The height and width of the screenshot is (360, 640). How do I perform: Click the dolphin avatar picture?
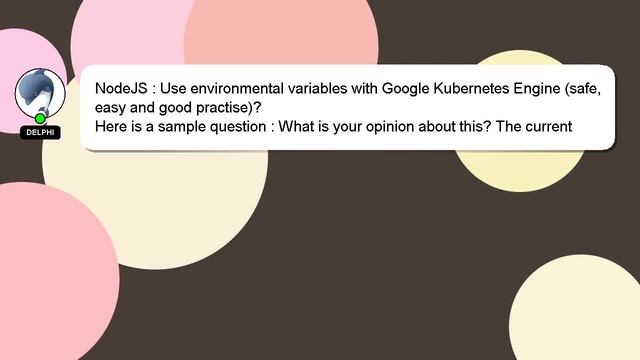[40, 93]
